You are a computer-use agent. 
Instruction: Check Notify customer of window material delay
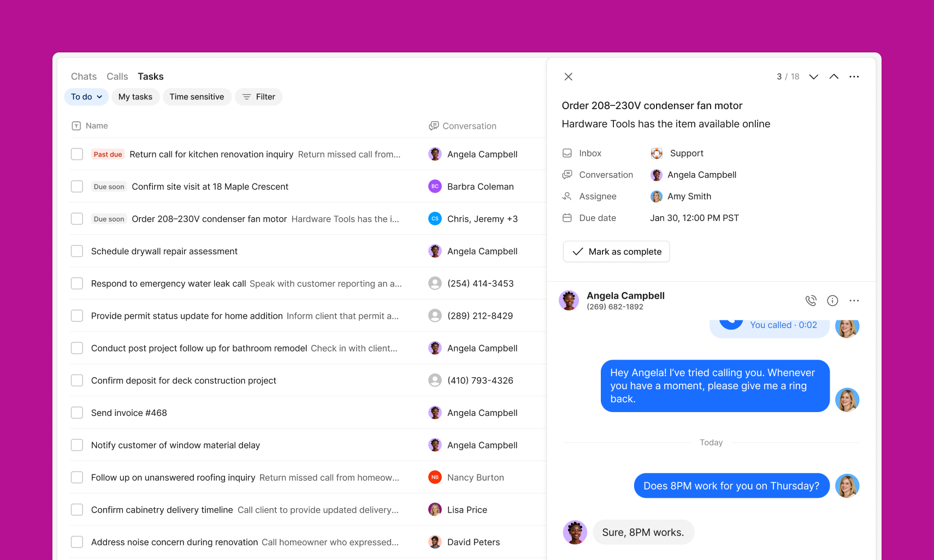click(77, 445)
